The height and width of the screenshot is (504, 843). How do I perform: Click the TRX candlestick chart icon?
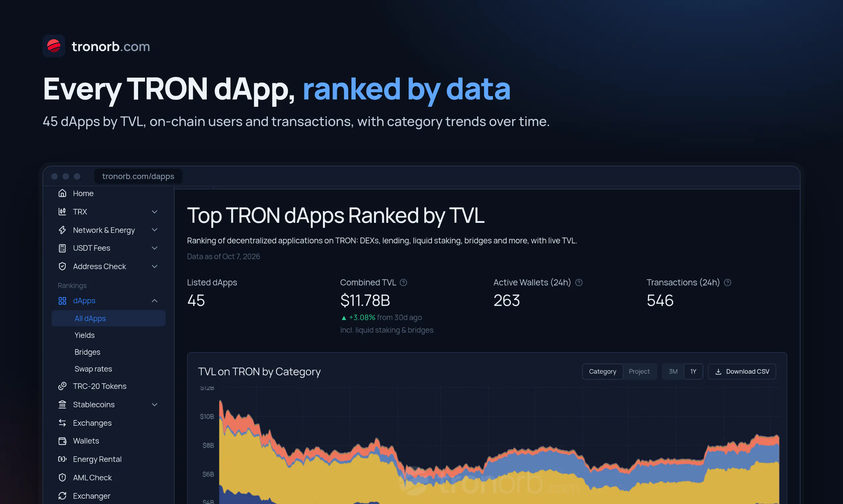point(62,212)
